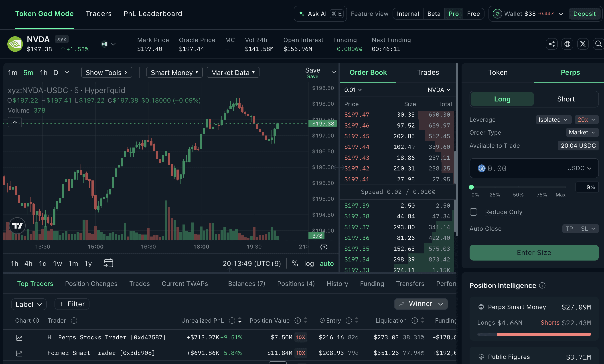
Task: Click info icon next to Chart column
Action: [36, 320]
